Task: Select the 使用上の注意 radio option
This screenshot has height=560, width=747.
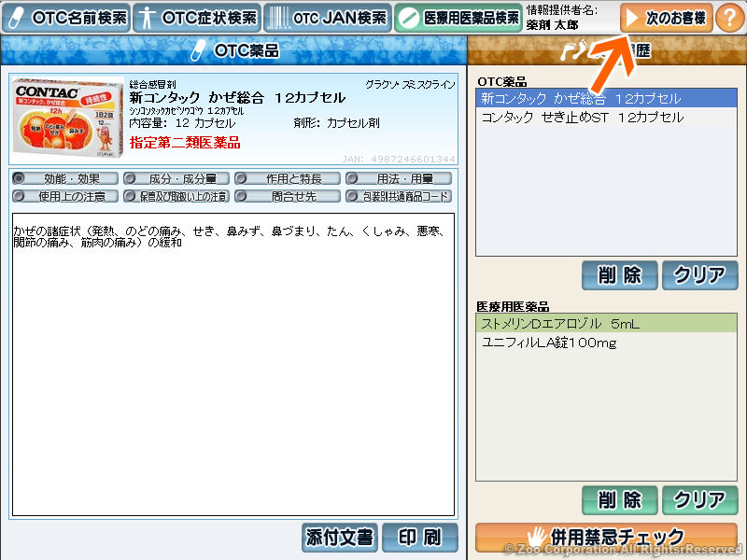Action: coord(65,196)
